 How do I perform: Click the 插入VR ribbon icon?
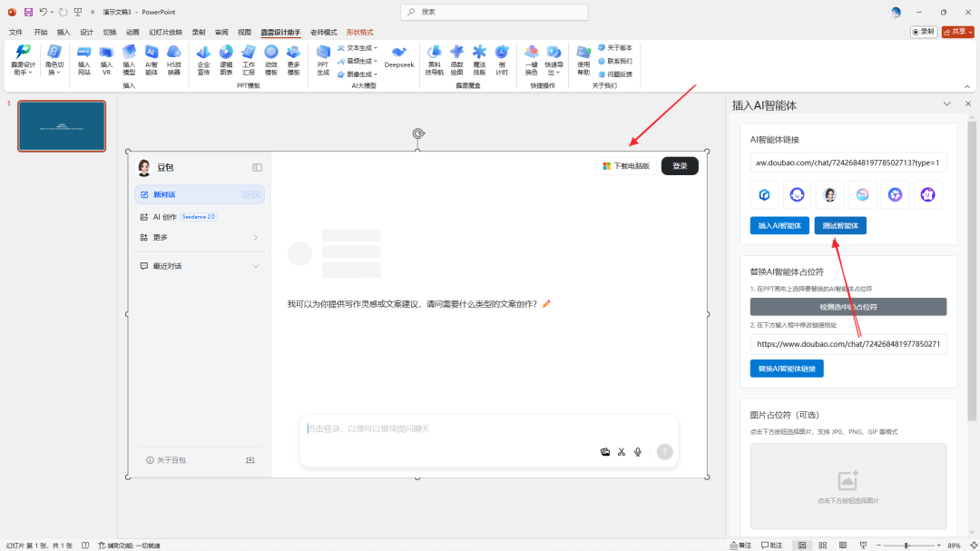(x=106, y=60)
